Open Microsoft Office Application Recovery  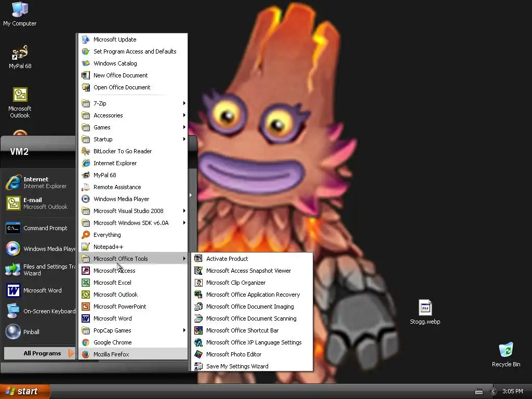coord(252,295)
